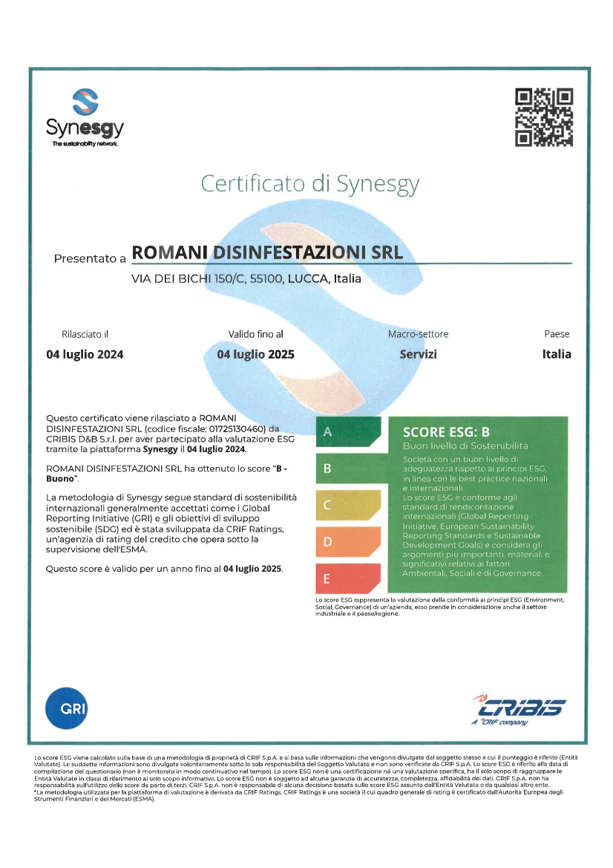Click the 'Servizi' macro-sector value
This screenshot has height=868, width=613.
418,354
